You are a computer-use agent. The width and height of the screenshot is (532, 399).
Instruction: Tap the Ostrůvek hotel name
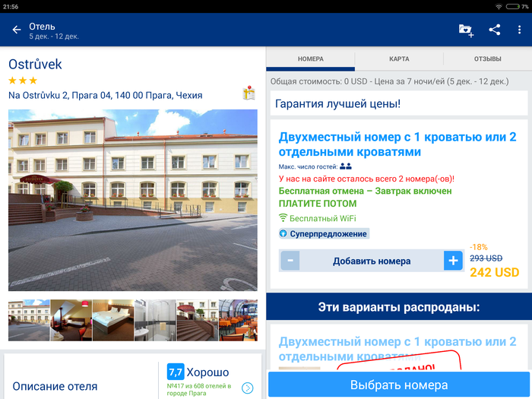[35, 64]
